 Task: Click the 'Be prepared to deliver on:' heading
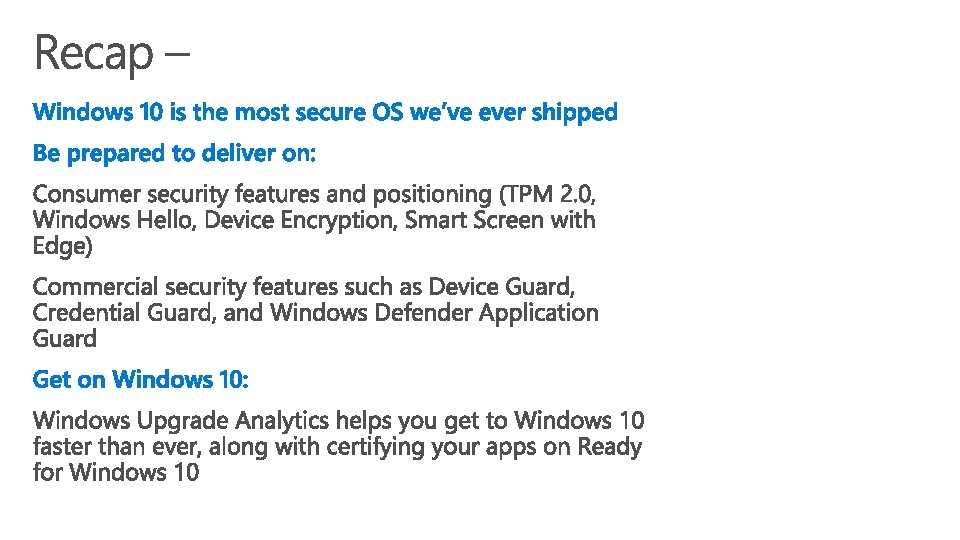pyautogui.click(x=174, y=154)
